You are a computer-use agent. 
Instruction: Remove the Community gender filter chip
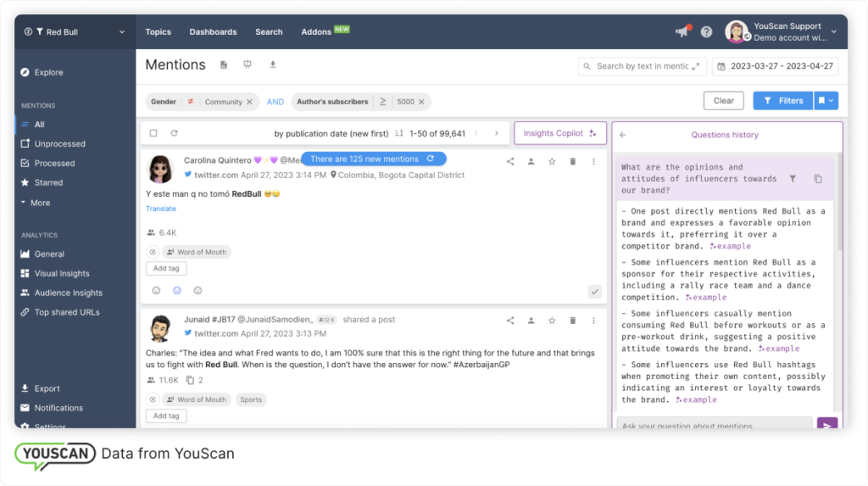[x=250, y=102]
